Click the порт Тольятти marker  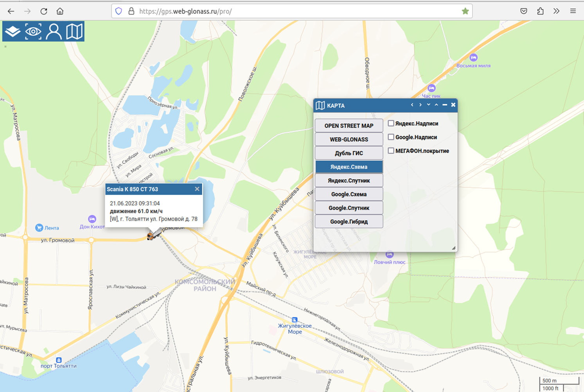click(59, 360)
